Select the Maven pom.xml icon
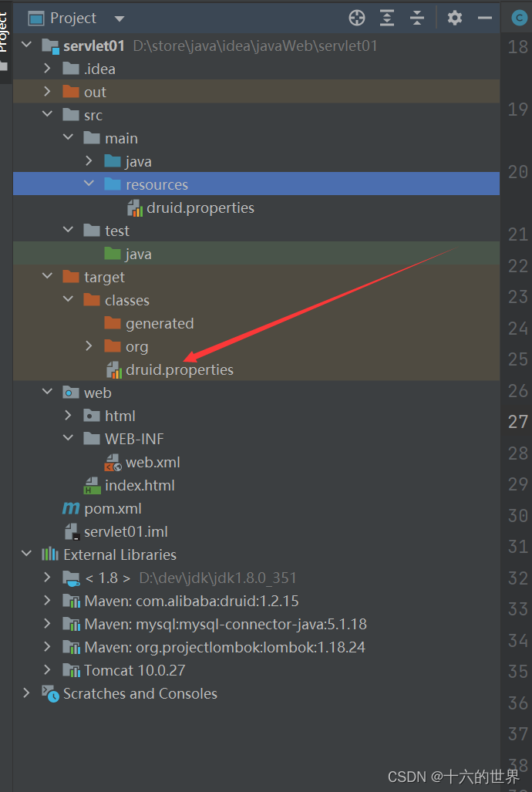 point(71,509)
